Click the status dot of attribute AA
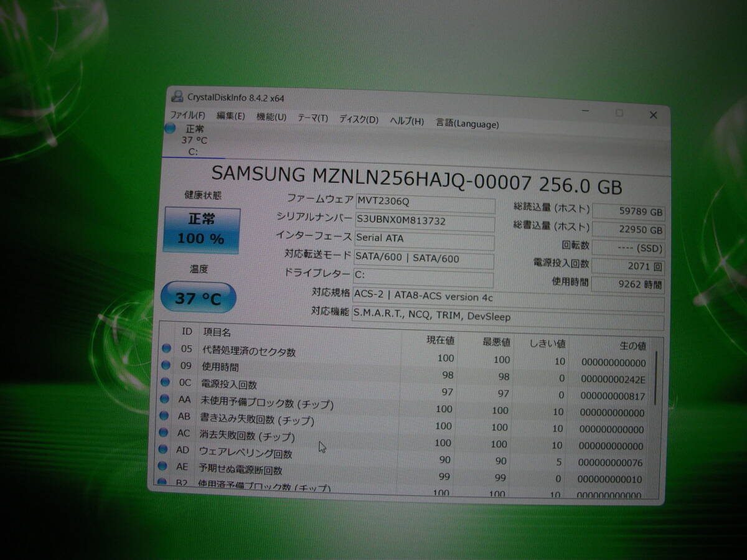The height and width of the screenshot is (560, 747). 164,398
